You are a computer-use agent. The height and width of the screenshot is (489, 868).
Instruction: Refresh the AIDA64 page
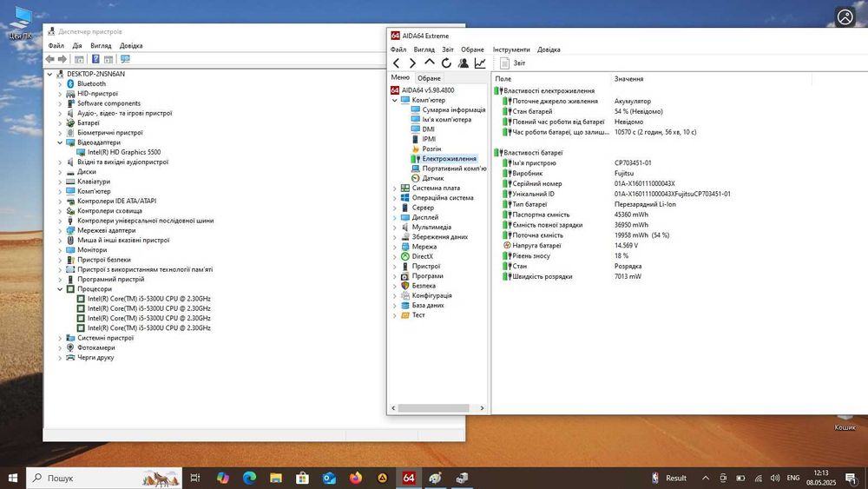click(446, 63)
